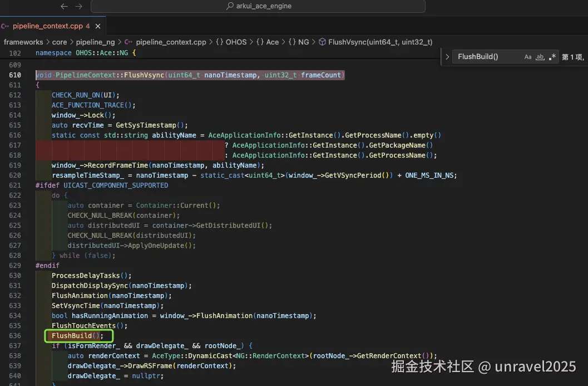Click hasRunningAnimation on line 634
588x386 pixels.
tap(110, 316)
